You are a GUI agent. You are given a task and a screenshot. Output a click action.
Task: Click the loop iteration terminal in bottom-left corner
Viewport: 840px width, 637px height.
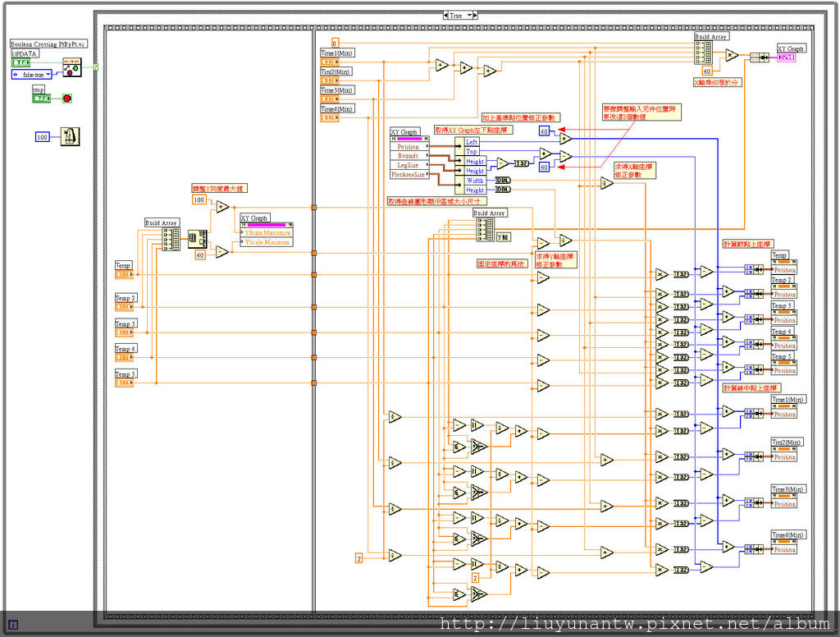click(x=12, y=624)
